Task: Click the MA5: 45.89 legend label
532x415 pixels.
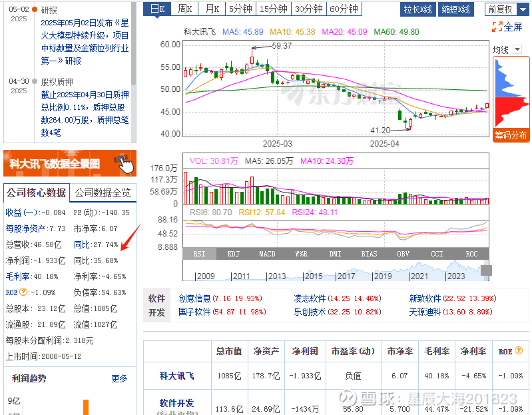Action: coord(243,31)
